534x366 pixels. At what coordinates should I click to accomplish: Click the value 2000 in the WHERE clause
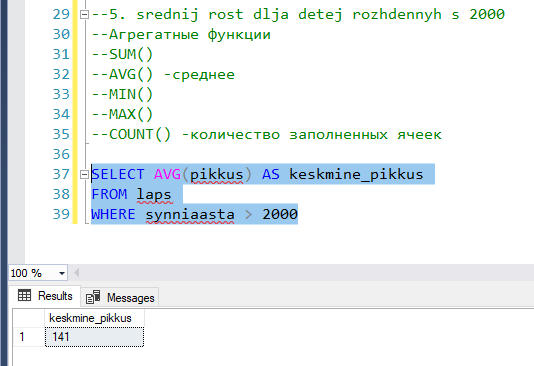[x=280, y=214]
